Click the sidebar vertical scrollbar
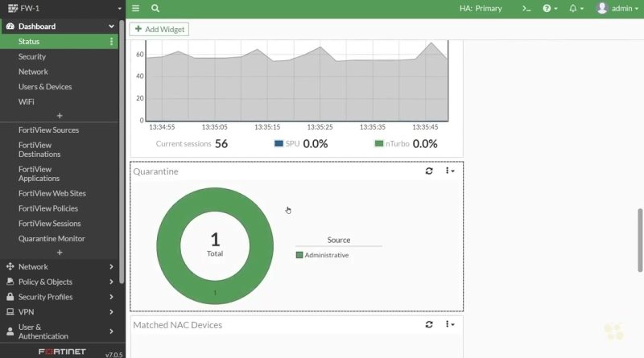 122,151
